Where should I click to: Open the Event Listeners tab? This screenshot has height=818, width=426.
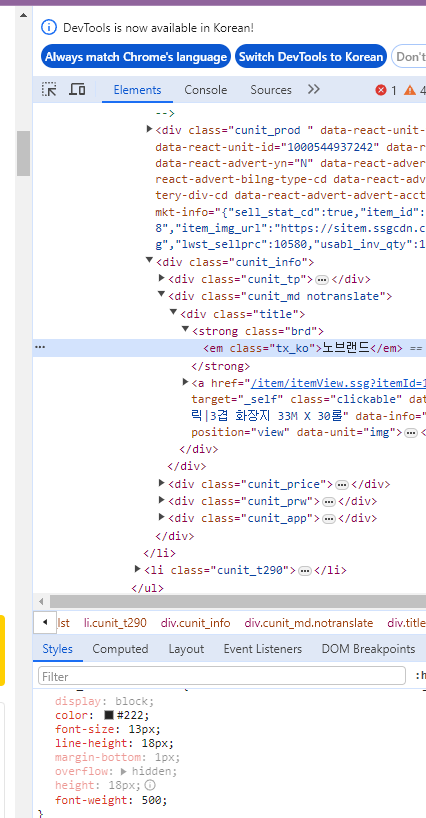click(x=263, y=649)
